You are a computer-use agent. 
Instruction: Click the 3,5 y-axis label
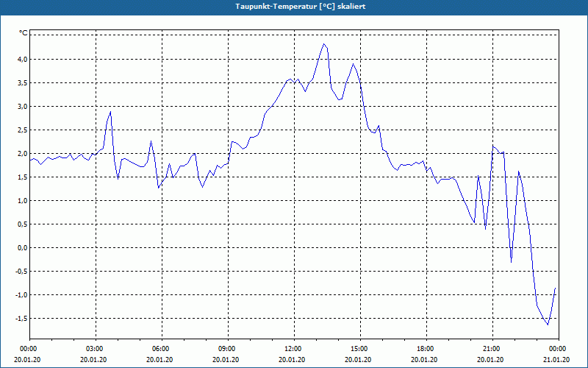coord(23,83)
